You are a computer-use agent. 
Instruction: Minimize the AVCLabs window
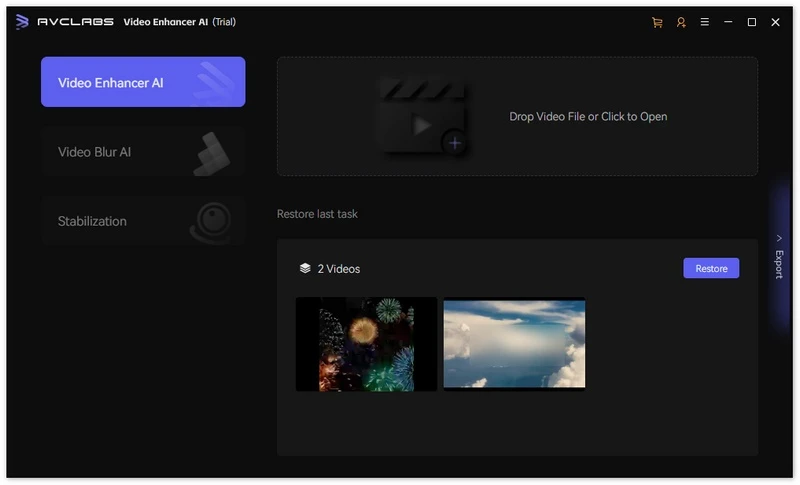(728, 22)
